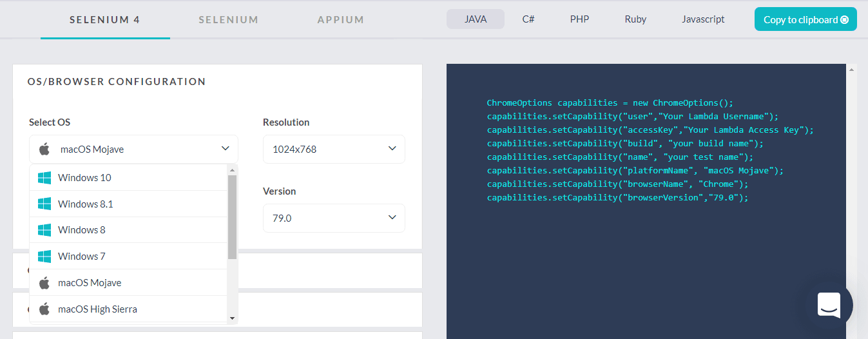Click the "user" capability code line
Viewport: 868px width, 339px height.
click(633, 116)
